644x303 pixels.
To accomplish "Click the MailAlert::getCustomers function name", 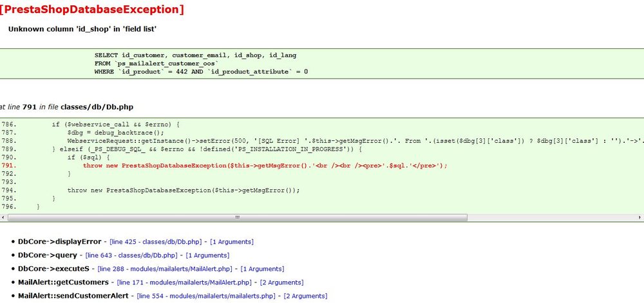I will tap(63, 282).
